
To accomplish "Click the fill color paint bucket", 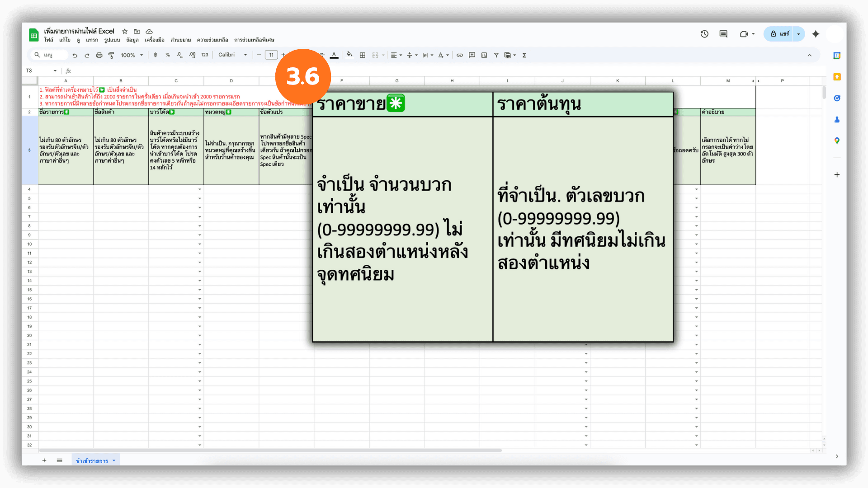I will [349, 55].
